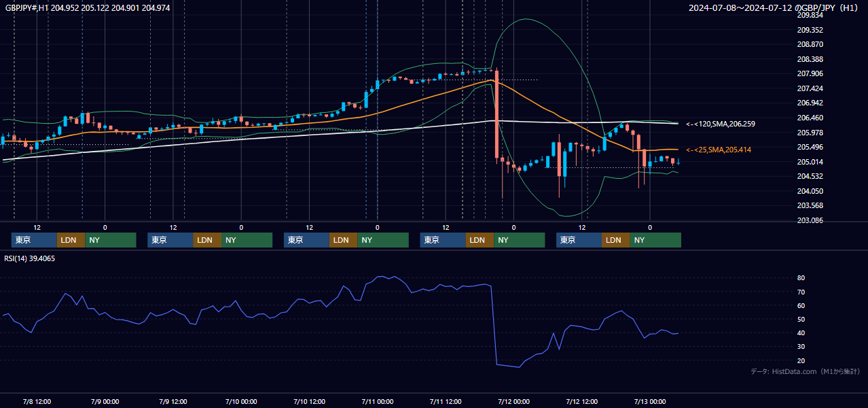This screenshot has width=868, height=408.
Task: Click the 203.086 price axis label
Action: (810, 220)
